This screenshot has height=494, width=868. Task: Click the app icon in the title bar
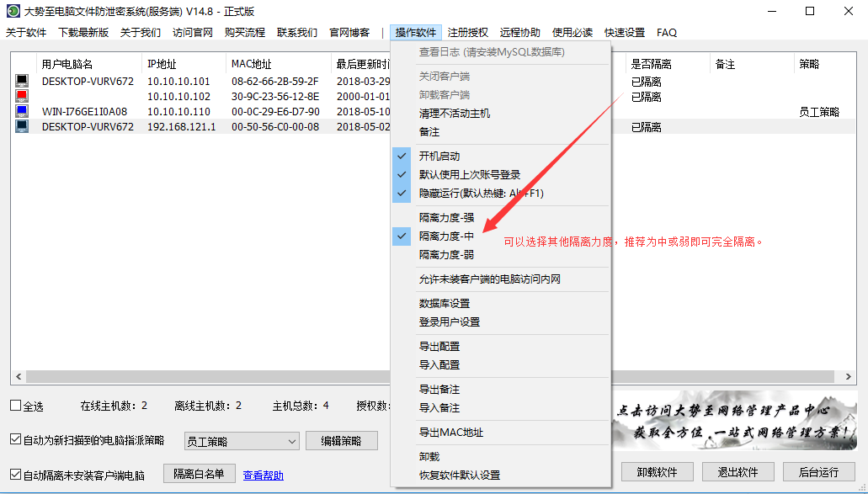point(13,11)
